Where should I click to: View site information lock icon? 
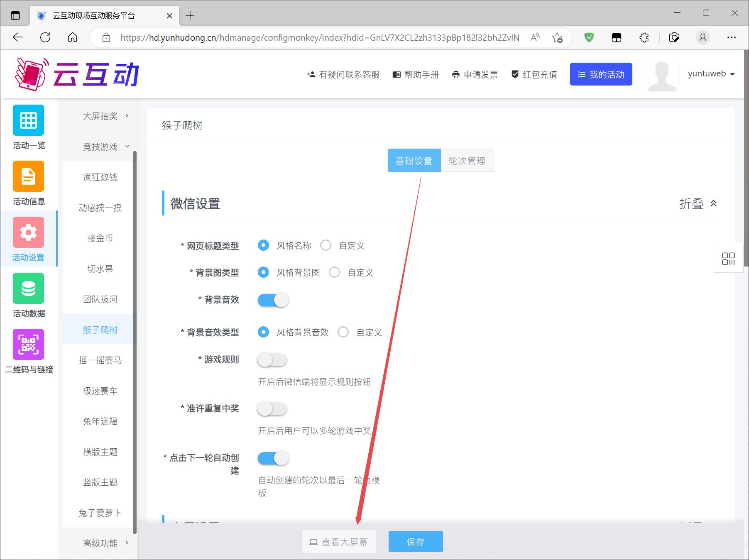point(106,38)
